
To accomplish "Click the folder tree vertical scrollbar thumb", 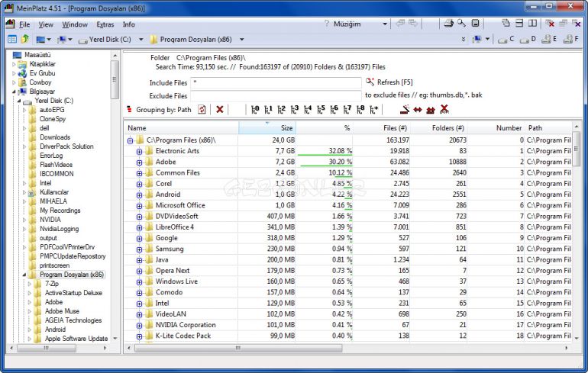I will pos(115,79).
